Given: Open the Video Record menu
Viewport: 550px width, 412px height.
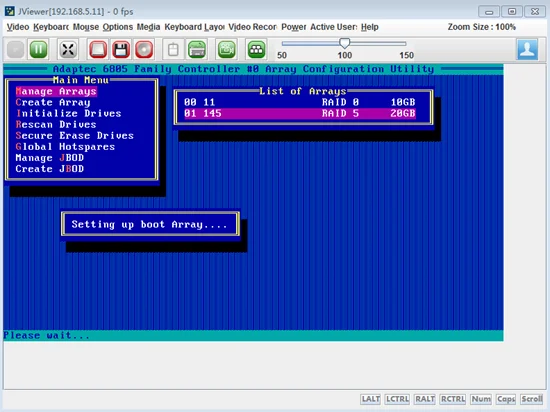Looking at the screenshot, I should coord(253,27).
